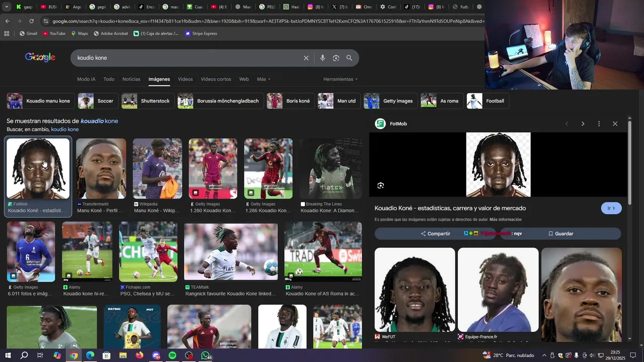Expand the Más dropdown in search filters

tap(264, 79)
